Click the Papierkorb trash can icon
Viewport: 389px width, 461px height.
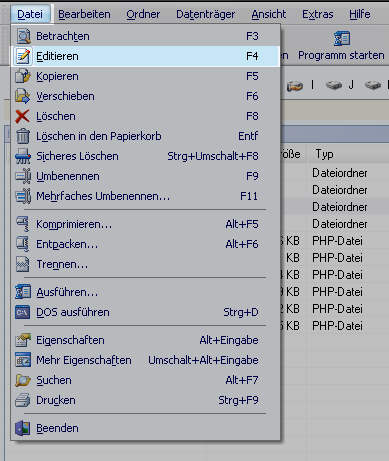click(x=23, y=136)
